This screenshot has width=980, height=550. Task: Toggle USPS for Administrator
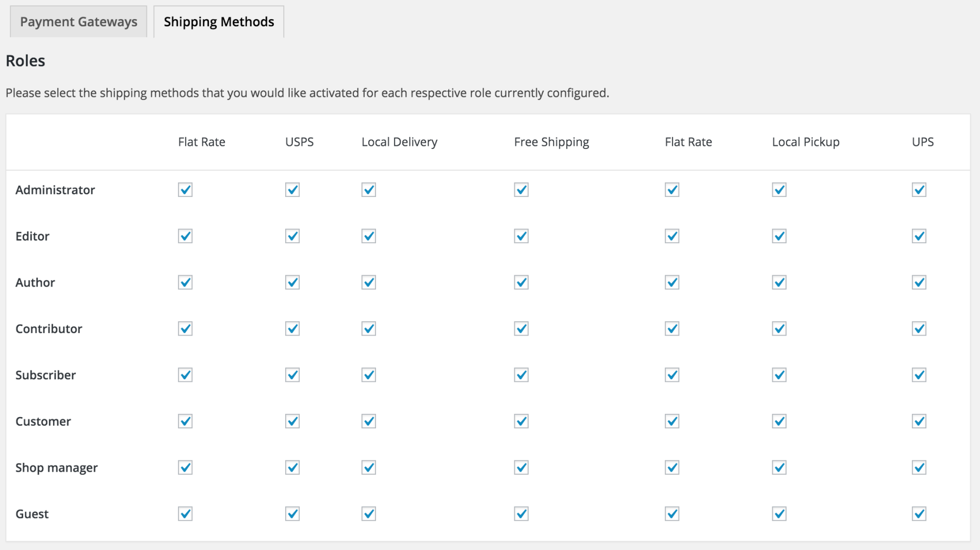click(x=292, y=190)
